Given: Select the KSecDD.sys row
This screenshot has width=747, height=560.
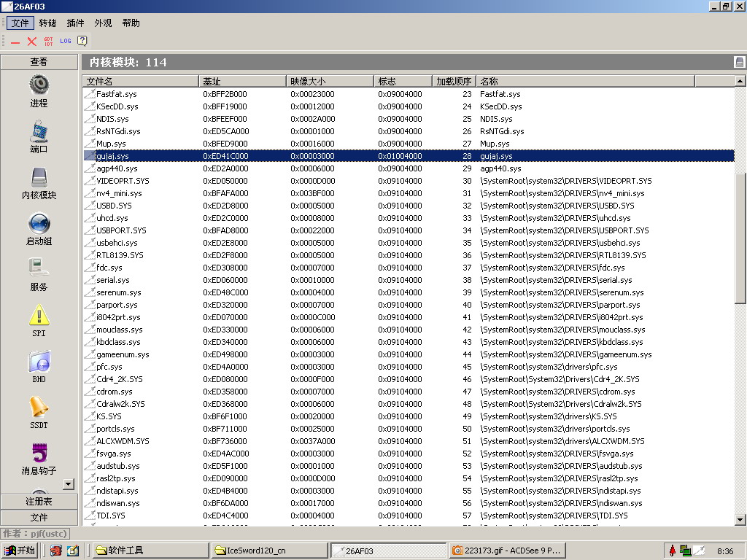Looking at the screenshot, I should pyautogui.click(x=409, y=106).
